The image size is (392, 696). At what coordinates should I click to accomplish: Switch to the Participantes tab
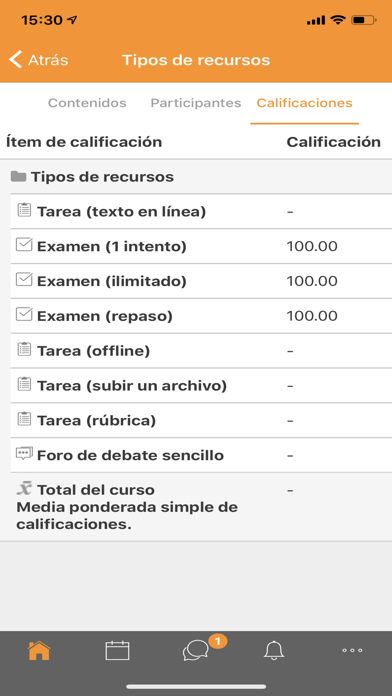click(196, 103)
